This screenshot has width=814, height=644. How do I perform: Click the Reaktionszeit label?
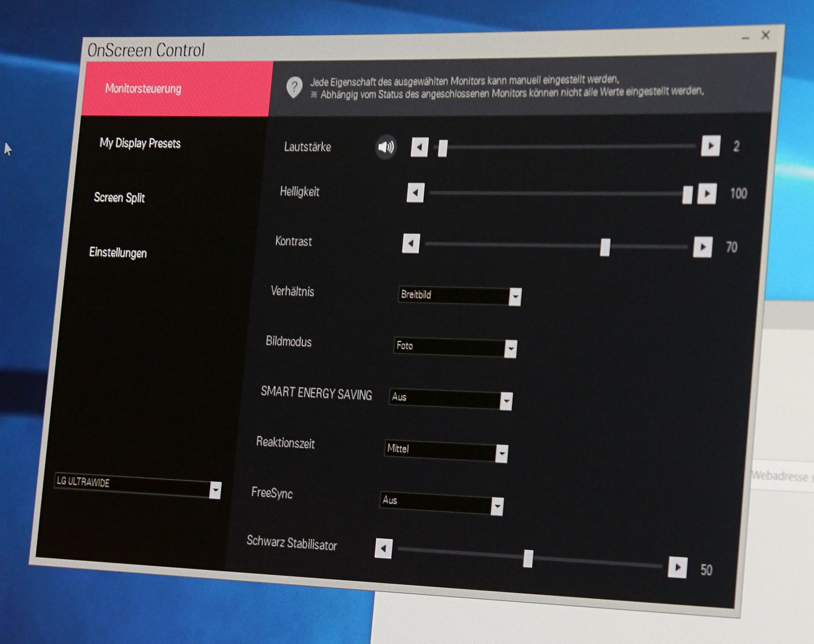(285, 442)
